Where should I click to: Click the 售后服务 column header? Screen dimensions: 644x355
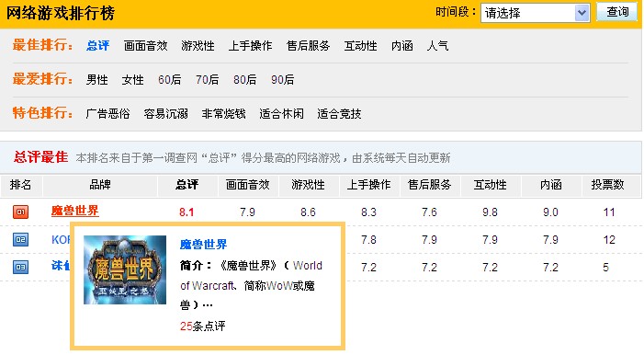pos(429,185)
